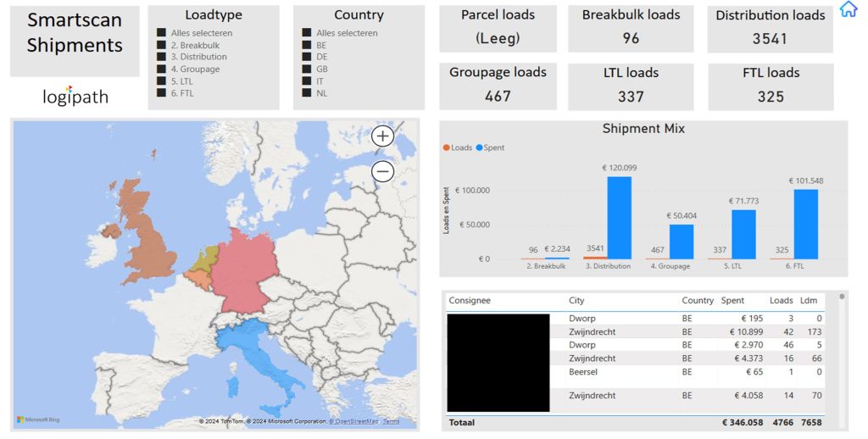This screenshot has width=868, height=439.
Task: Check the 'Alles selecteren' Loadtype checkbox
Action: tap(161, 33)
